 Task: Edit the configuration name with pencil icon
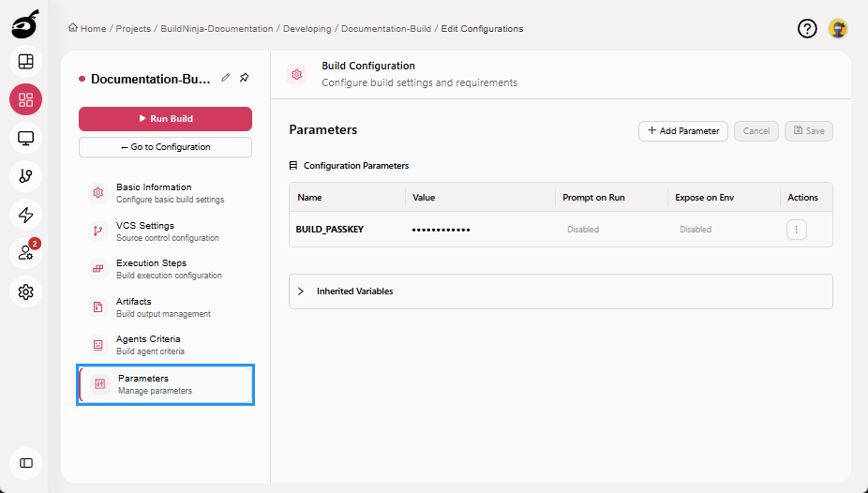(x=226, y=78)
